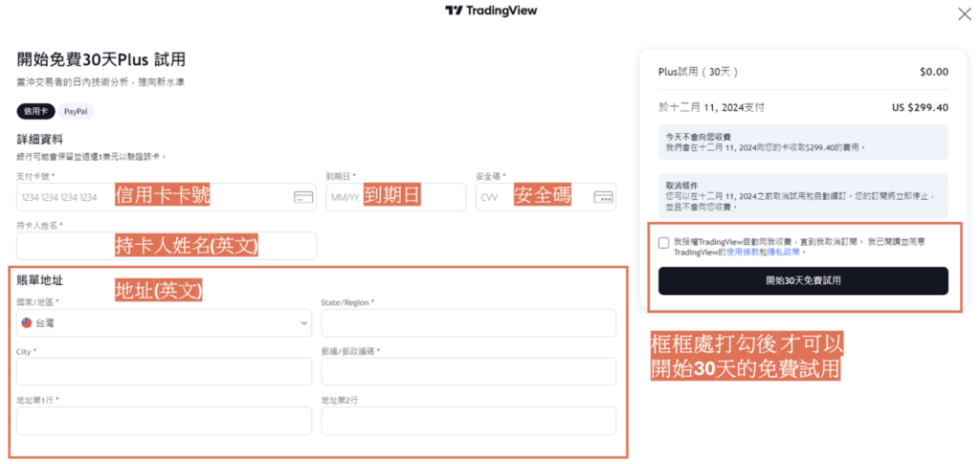This screenshot has height=464, width=980.
Task: Click the 持卡人姓名 cardholder name field
Action: pyautogui.click(x=167, y=246)
